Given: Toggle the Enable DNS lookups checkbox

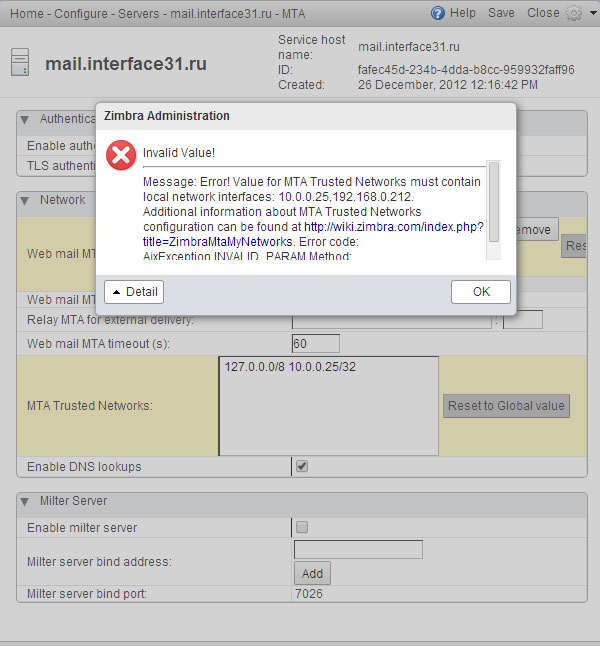Looking at the screenshot, I should pyautogui.click(x=302, y=467).
